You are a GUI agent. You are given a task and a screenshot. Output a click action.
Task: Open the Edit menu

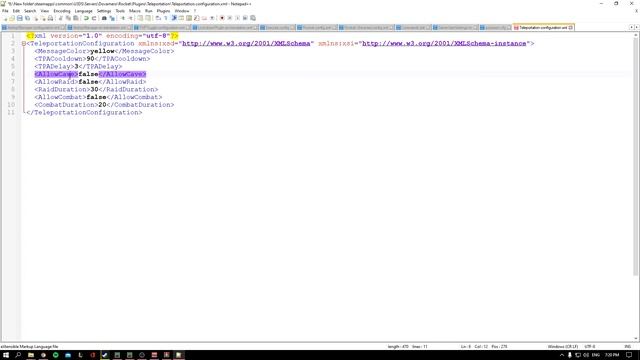(16, 11)
